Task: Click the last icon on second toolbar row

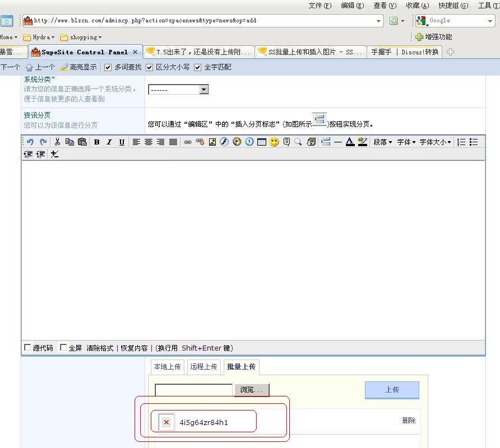Action: click(x=54, y=155)
